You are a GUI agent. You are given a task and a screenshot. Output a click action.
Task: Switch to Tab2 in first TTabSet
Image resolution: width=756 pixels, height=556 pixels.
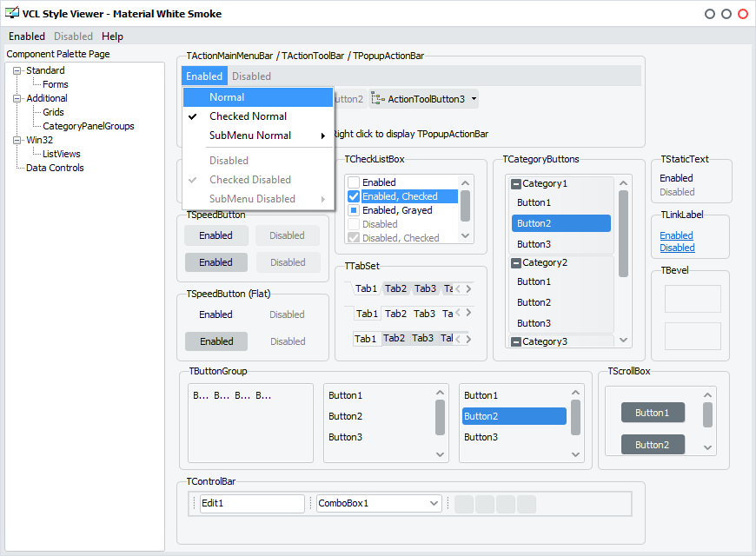pyautogui.click(x=396, y=288)
